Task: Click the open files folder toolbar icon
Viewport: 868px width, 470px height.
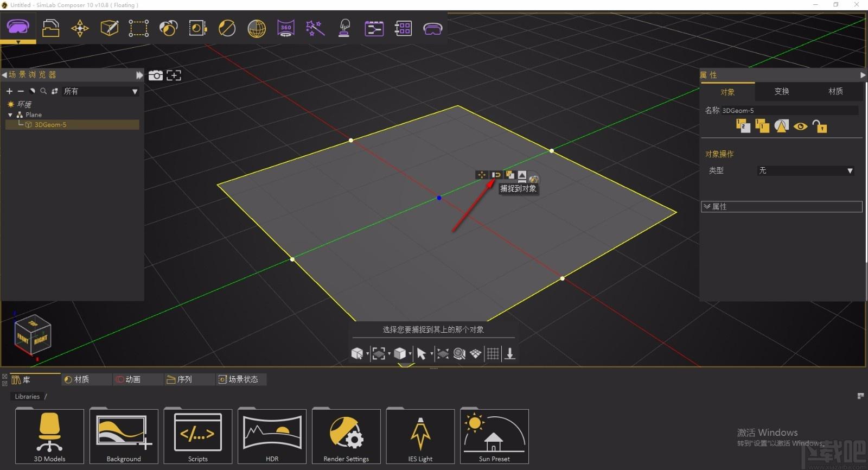Action: point(50,28)
